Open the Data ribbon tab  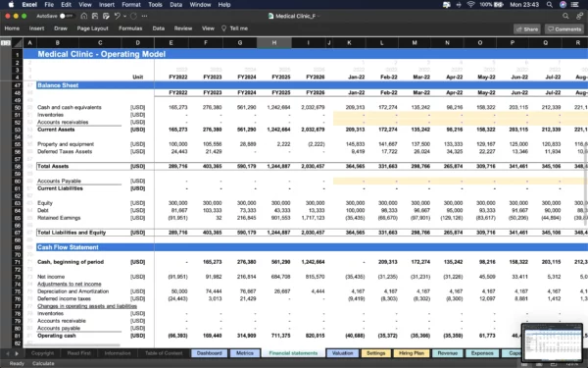coord(158,28)
